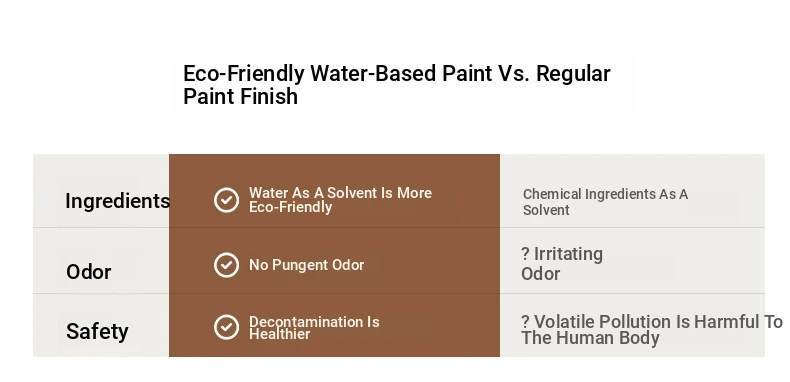790x382 pixels.
Task: Click 'Chemical Ingredients As A Solvent' text
Action: [x=605, y=202]
